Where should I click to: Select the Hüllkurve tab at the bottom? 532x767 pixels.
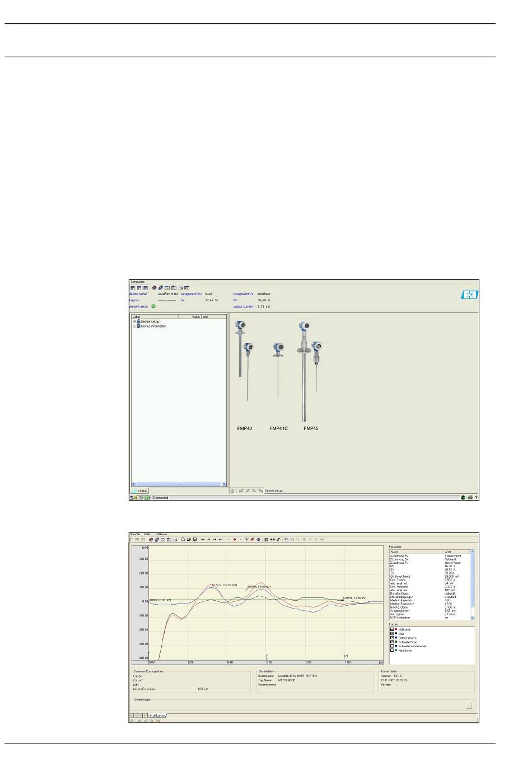pos(157,715)
